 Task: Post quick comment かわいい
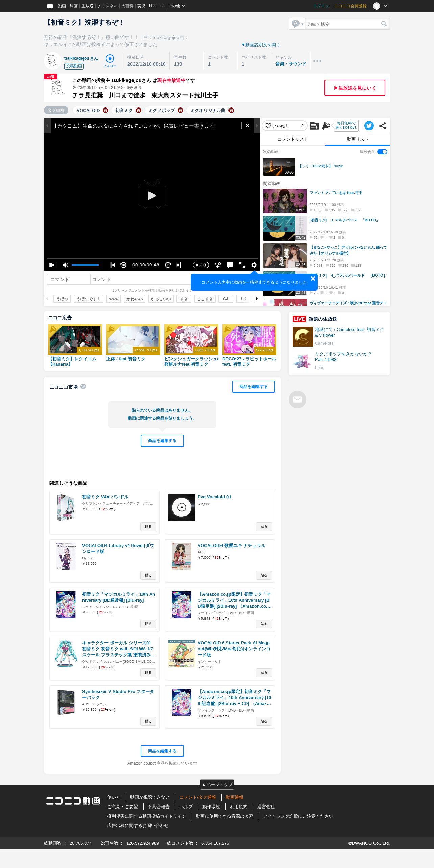coord(135,299)
